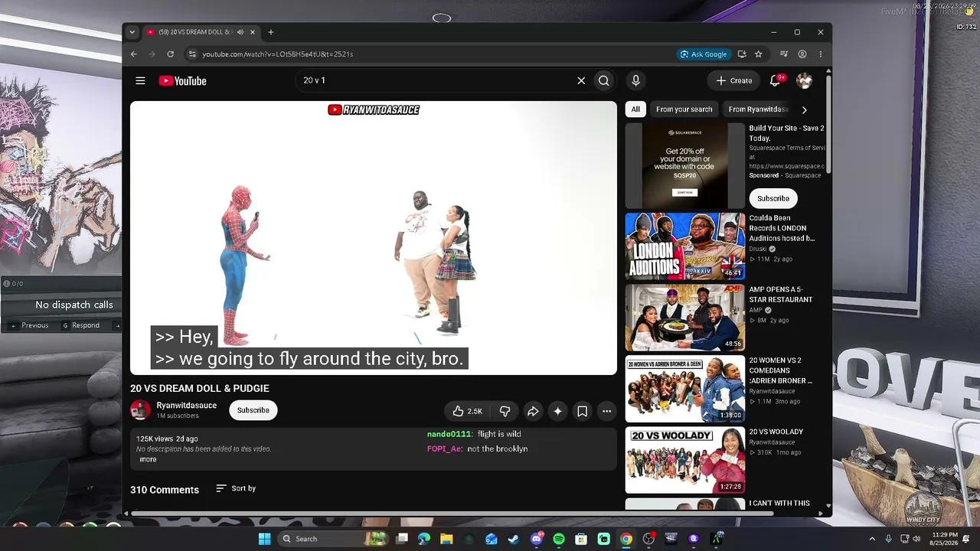Clear the YouTube search text
This screenshot has height=551, width=980.
click(x=581, y=80)
